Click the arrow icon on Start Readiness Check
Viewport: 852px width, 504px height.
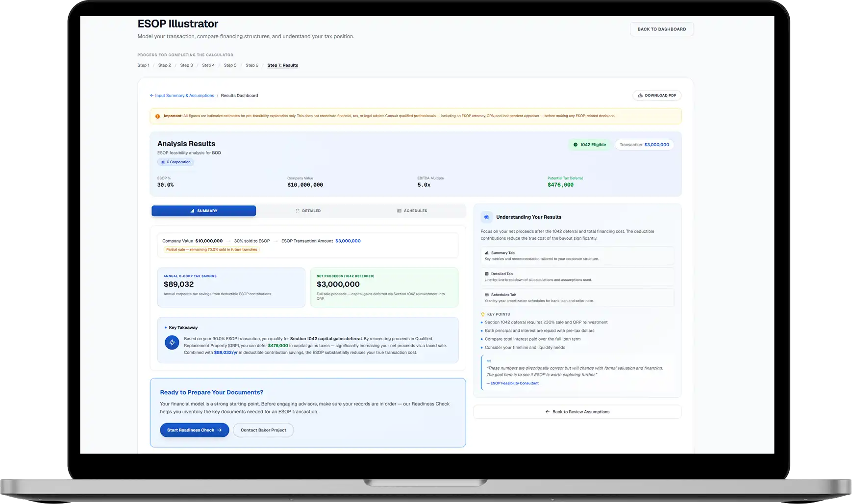220,430
